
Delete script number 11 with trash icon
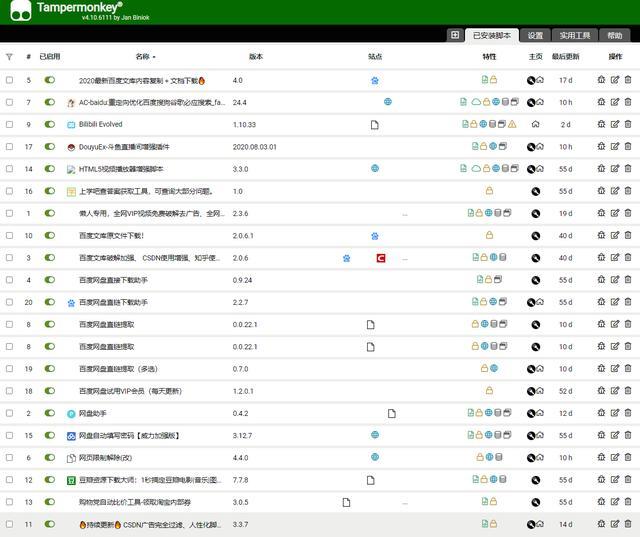click(628, 524)
